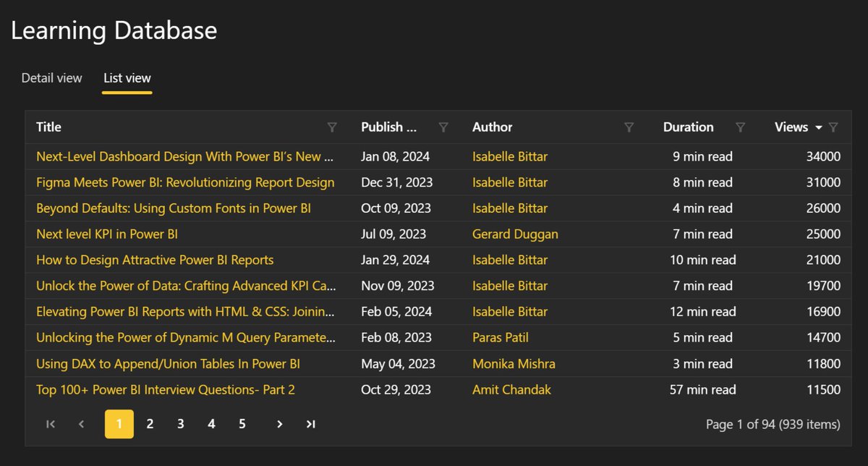The height and width of the screenshot is (466, 868).
Task: Click Isabelle Bittar in Nov 09, 2023 row
Action: pos(510,286)
